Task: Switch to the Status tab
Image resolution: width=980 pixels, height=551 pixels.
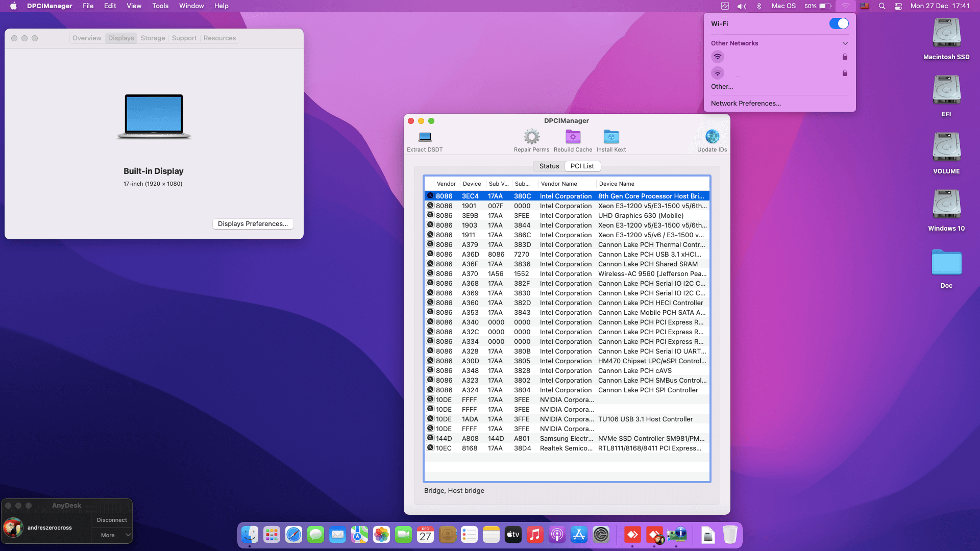Action: point(549,166)
